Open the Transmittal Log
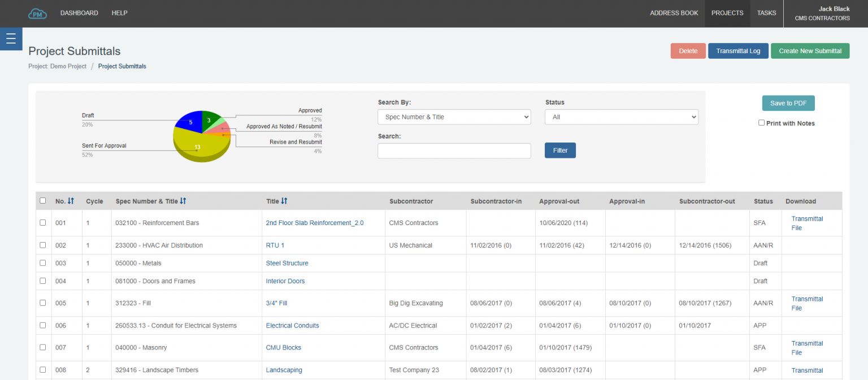 click(x=738, y=51)
